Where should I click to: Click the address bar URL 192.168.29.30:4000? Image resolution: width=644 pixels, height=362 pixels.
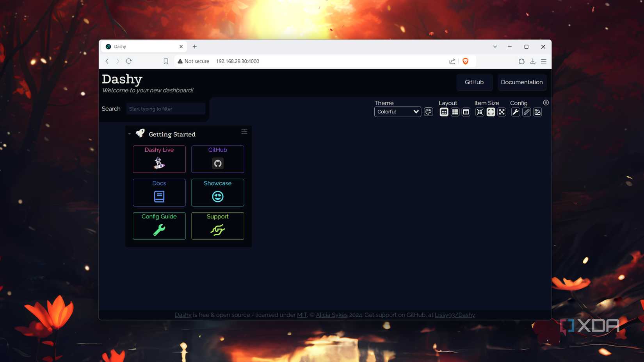[238, 61]
